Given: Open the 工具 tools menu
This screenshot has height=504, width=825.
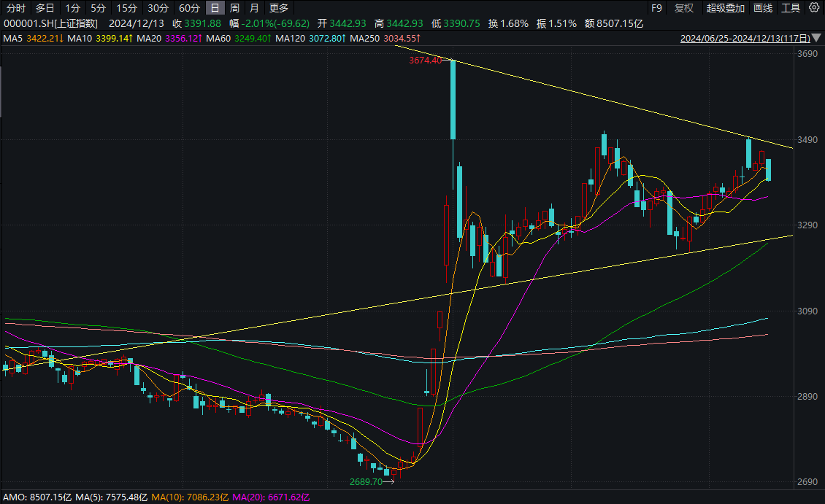Looking at the screenshot, I should [x=791, y=9].
